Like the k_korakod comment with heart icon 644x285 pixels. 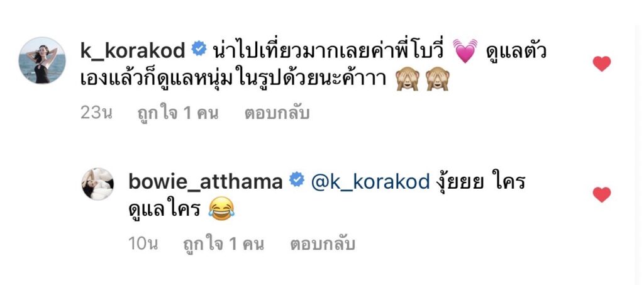point(601,64)
